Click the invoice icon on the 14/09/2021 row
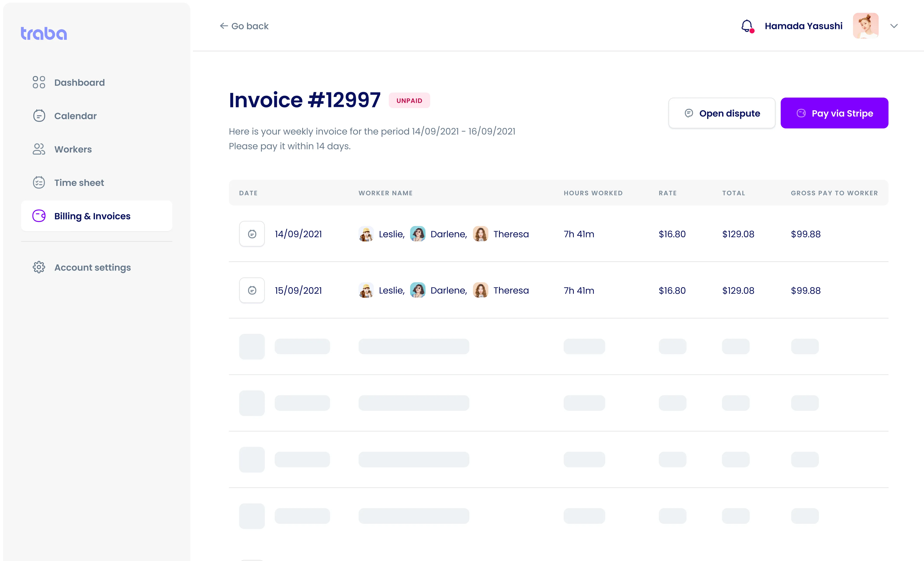 coord(252,233)
